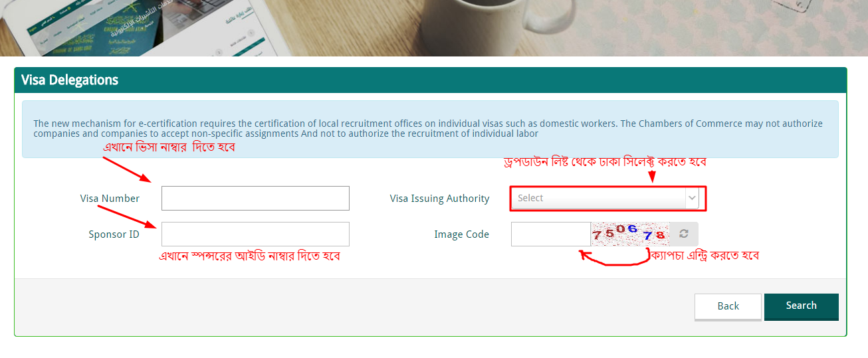Screen dimensions: 868x358
Task: Refresh the captcha image code
Action: (683, 234)
